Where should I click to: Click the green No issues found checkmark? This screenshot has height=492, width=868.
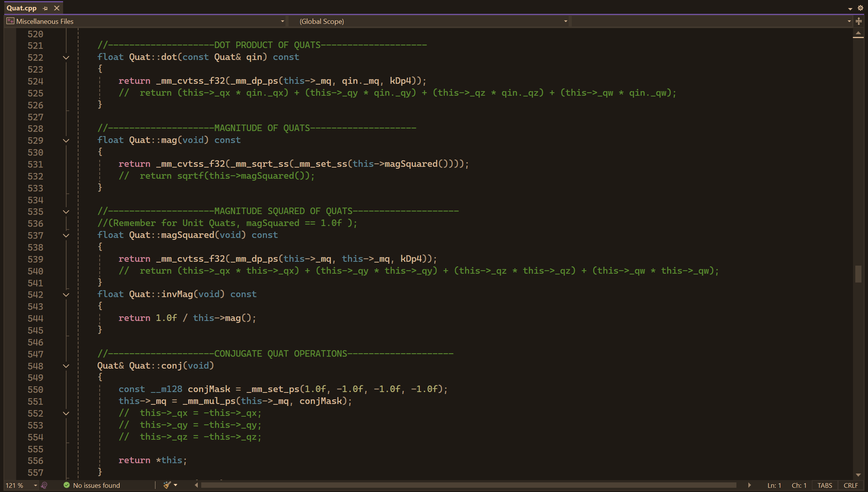[x=67, y=485]
